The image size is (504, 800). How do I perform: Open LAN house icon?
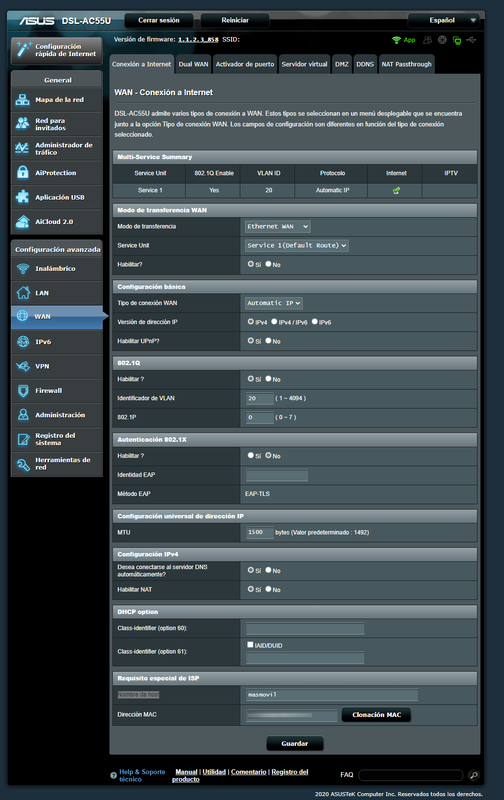point(23,293)
